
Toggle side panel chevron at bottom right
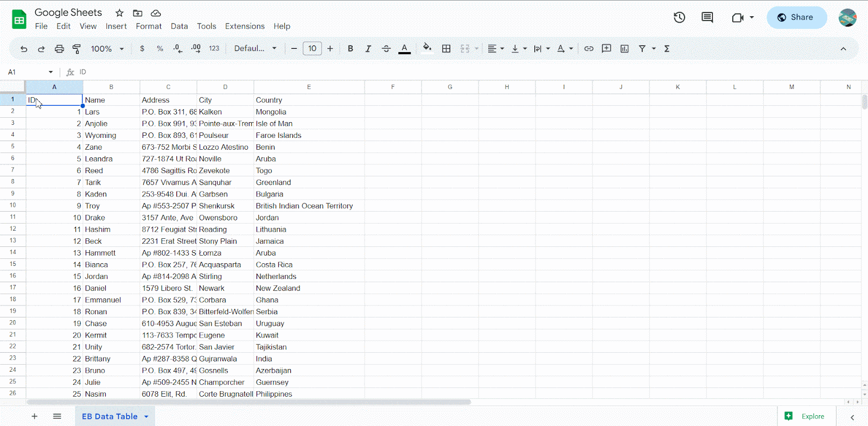(x=852, y=417)
